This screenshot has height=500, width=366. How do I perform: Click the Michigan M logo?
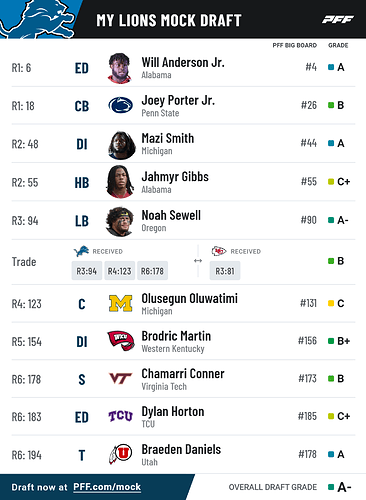[x=120, y=303]
